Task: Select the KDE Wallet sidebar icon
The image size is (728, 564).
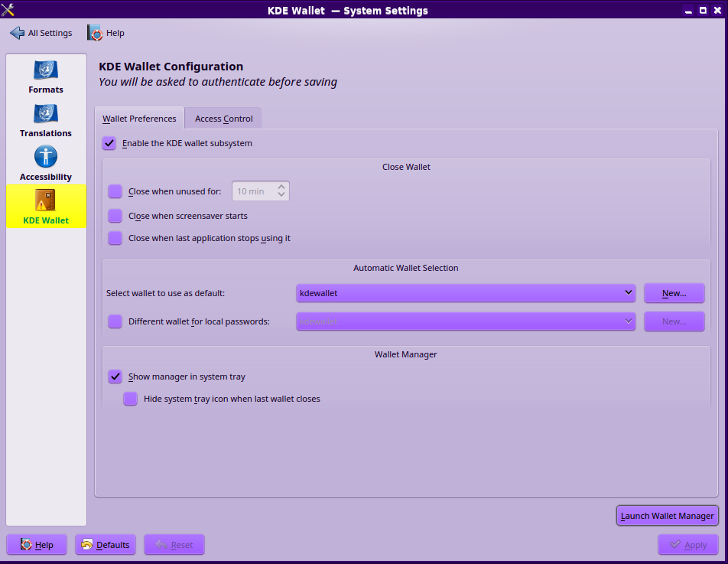Action: tap(46, 201)
